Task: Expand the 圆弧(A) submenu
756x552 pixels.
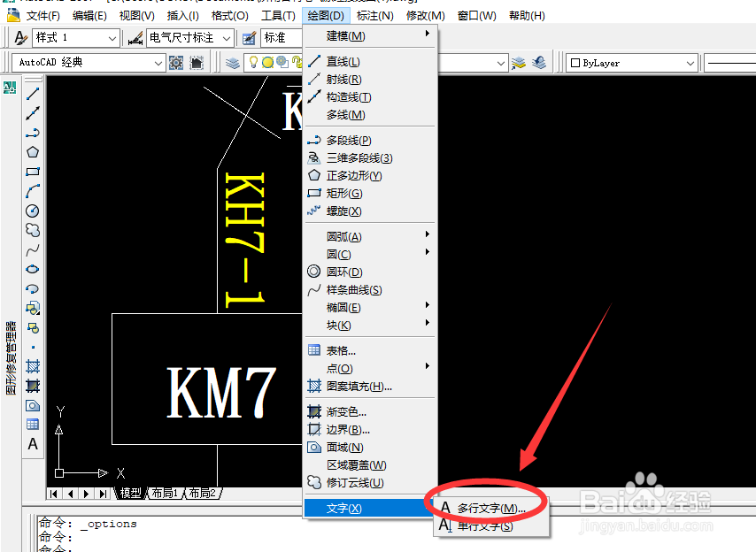Action: tap(370, 236)
